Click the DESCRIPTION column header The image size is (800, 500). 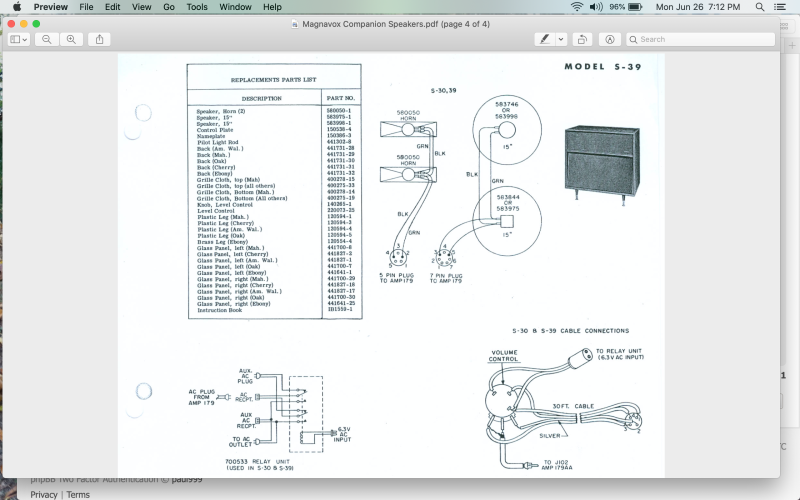click(x=262, y=98)
